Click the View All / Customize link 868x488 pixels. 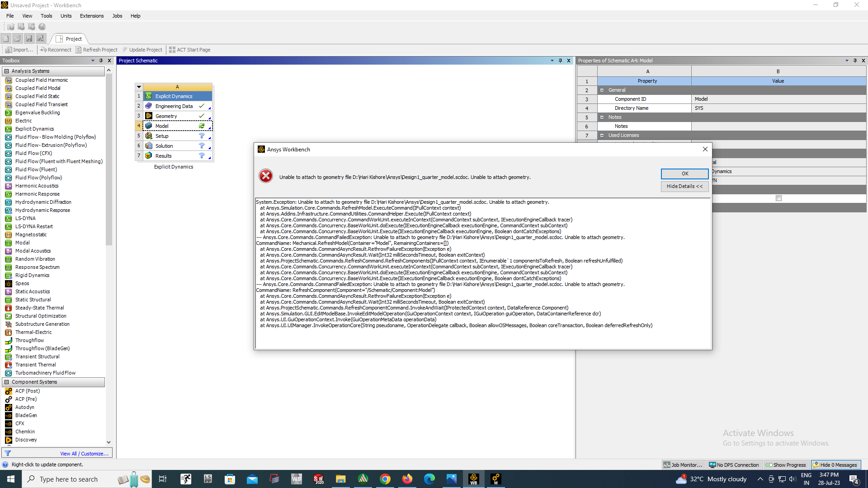[x=84, y=454]
